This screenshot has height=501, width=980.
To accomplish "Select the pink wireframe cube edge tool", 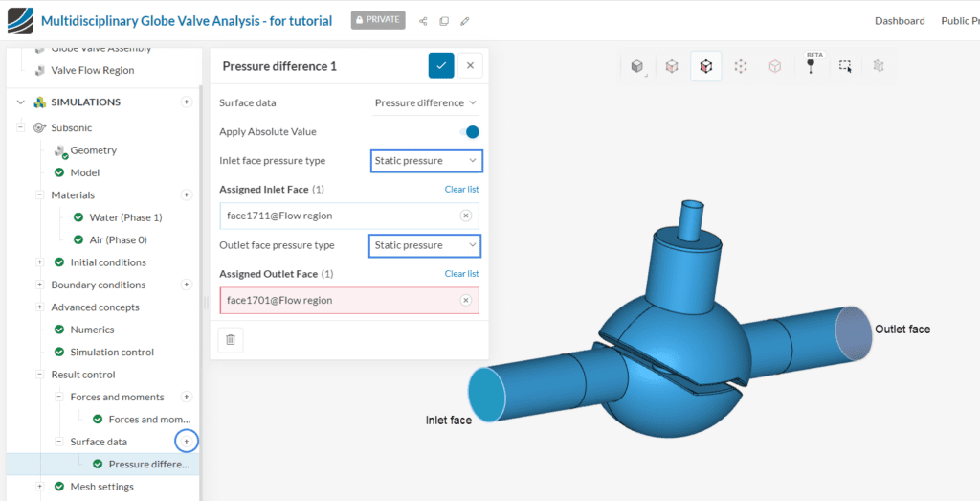I will 775,66.
